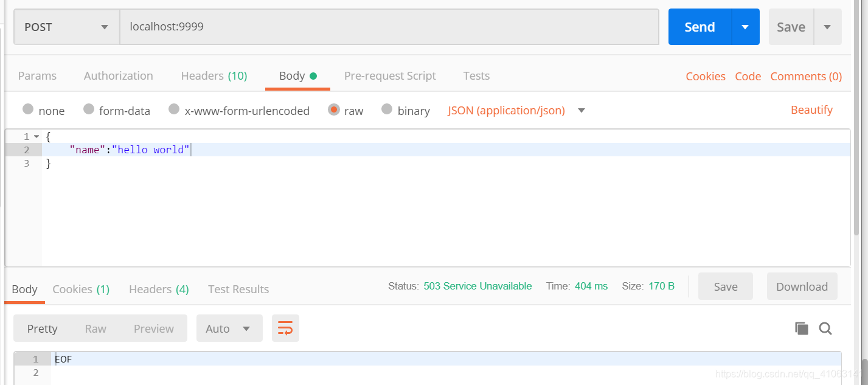Click the Cookies link

coord(706,76)
